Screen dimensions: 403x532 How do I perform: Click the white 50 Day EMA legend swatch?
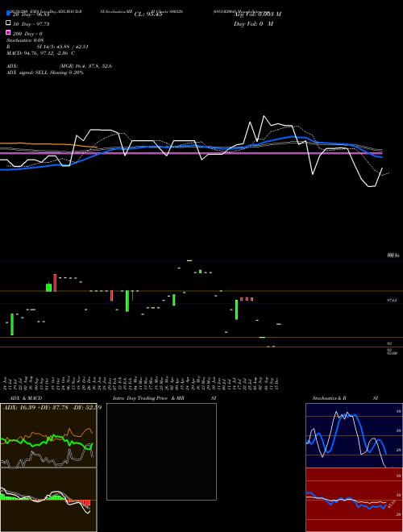point(8,23)
